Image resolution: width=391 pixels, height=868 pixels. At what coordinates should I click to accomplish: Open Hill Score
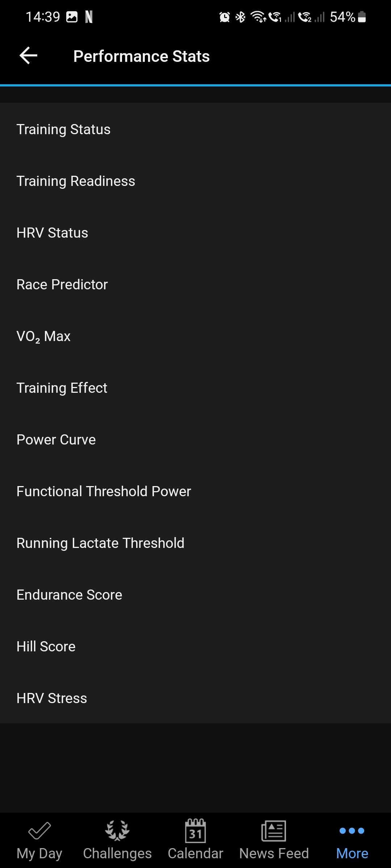point(195,646)
